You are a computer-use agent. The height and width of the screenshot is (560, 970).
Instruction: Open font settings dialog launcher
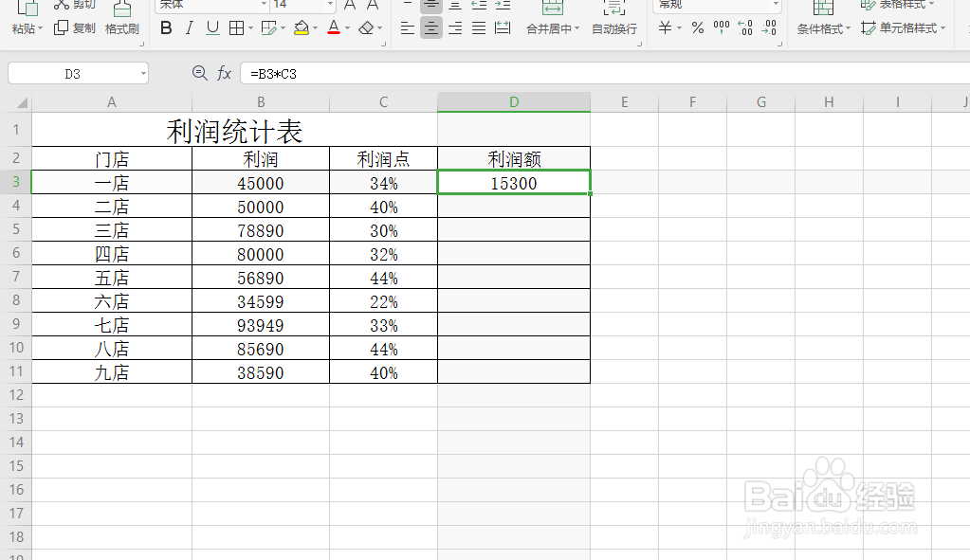click(x=384, y=44)
